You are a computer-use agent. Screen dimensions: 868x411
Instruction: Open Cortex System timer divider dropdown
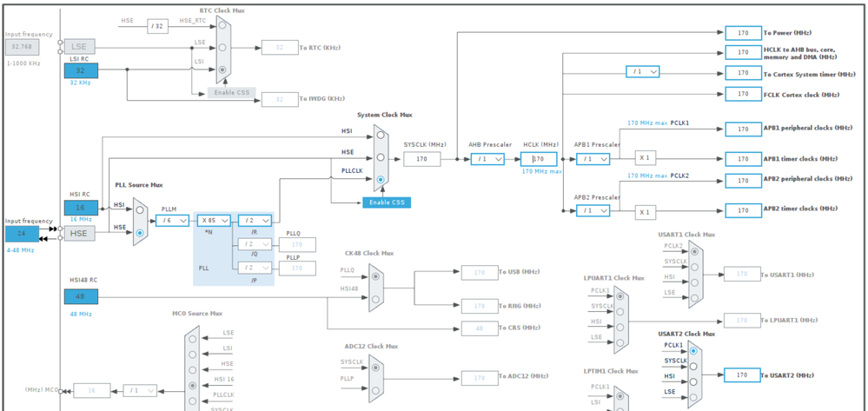tap(643, 71)
